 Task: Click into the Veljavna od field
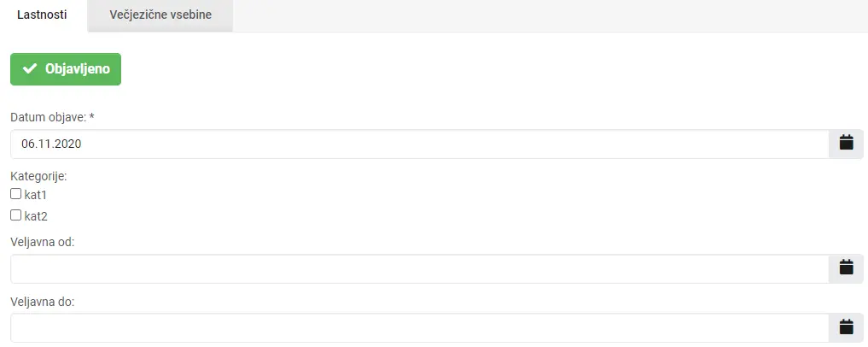[420, 269]
